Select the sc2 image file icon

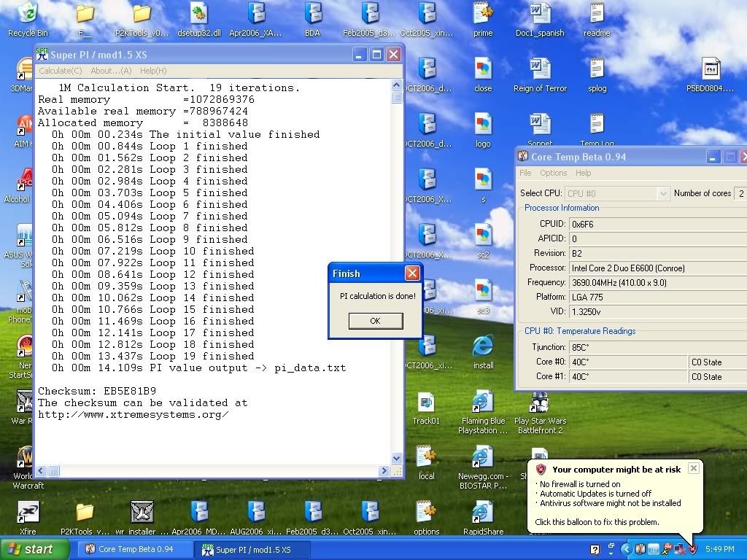coord(483,241)
